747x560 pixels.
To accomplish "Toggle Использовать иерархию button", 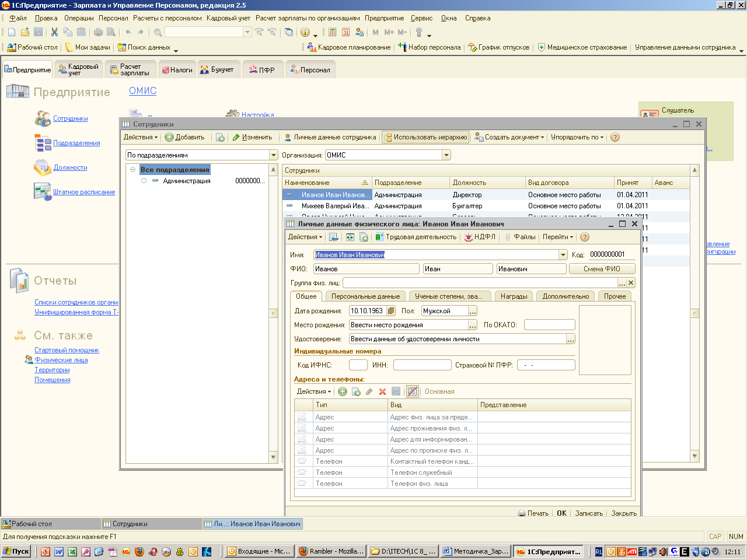I will pos(426,137).
